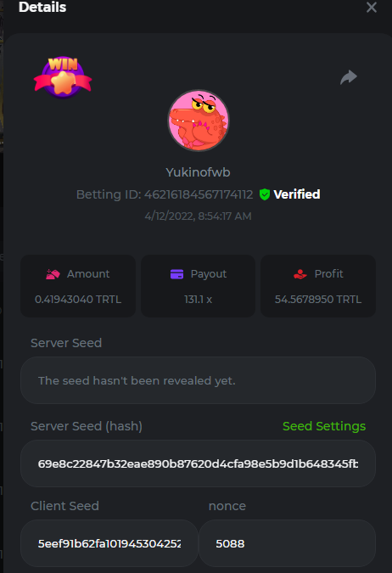Click the red Profit hand icon
The width and height of the screenshot is (392, 573).
pos(300,274)
